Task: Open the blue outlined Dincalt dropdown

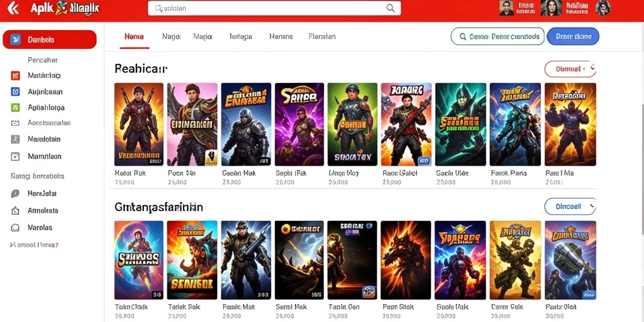Action: tap(570, 206)
